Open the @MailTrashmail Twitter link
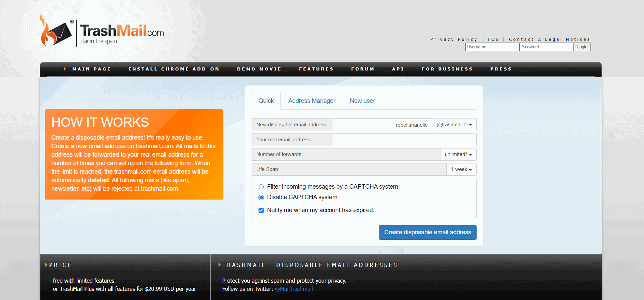 tap(294, 289)
